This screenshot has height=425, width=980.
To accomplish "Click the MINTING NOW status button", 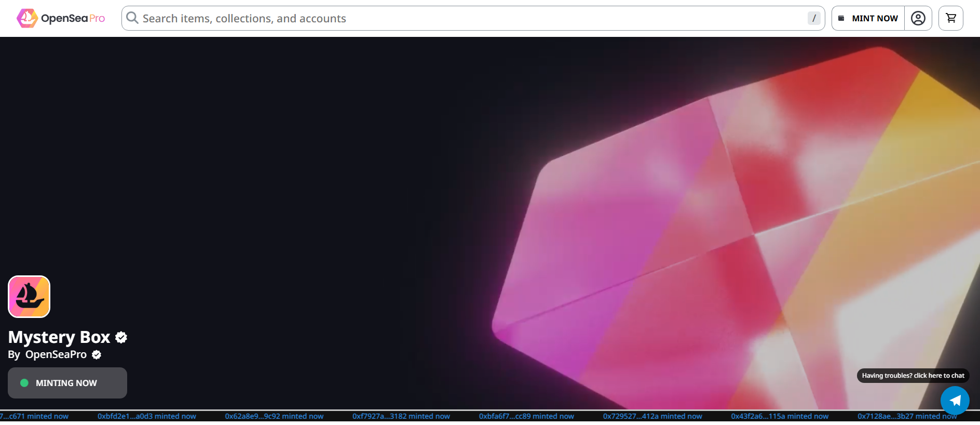I will click(67, 383).
